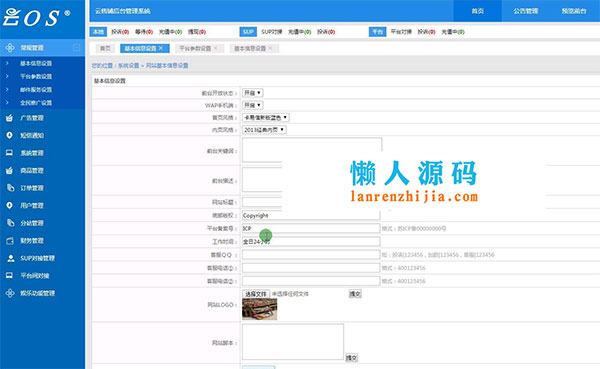Click the ICP 平台备案号 input field

(311, 229)
